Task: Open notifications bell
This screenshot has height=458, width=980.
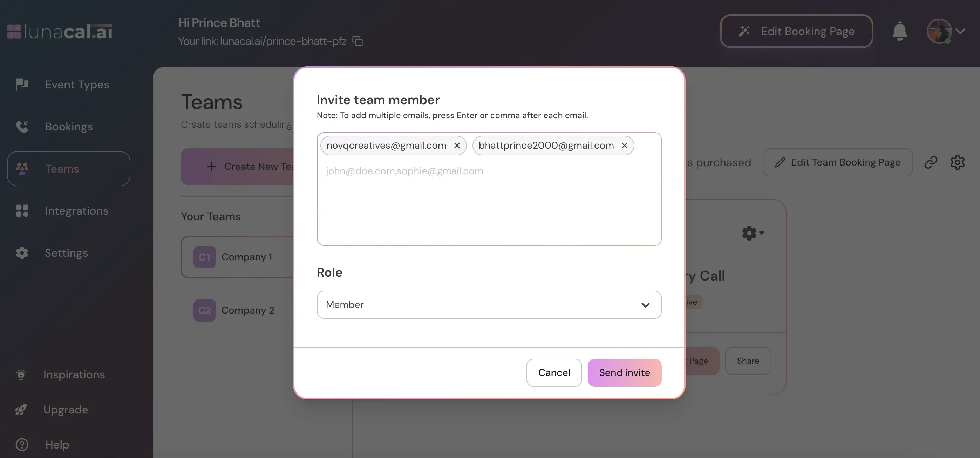Action: 900,31
